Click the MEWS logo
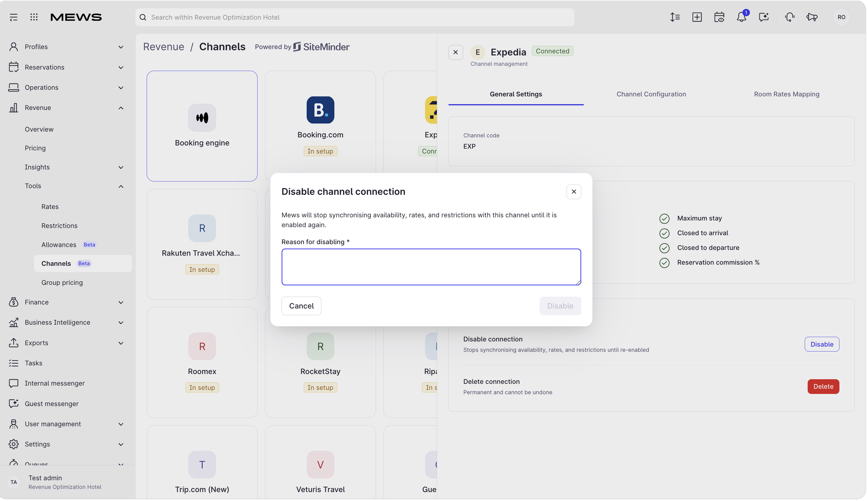 pos(76,17)
